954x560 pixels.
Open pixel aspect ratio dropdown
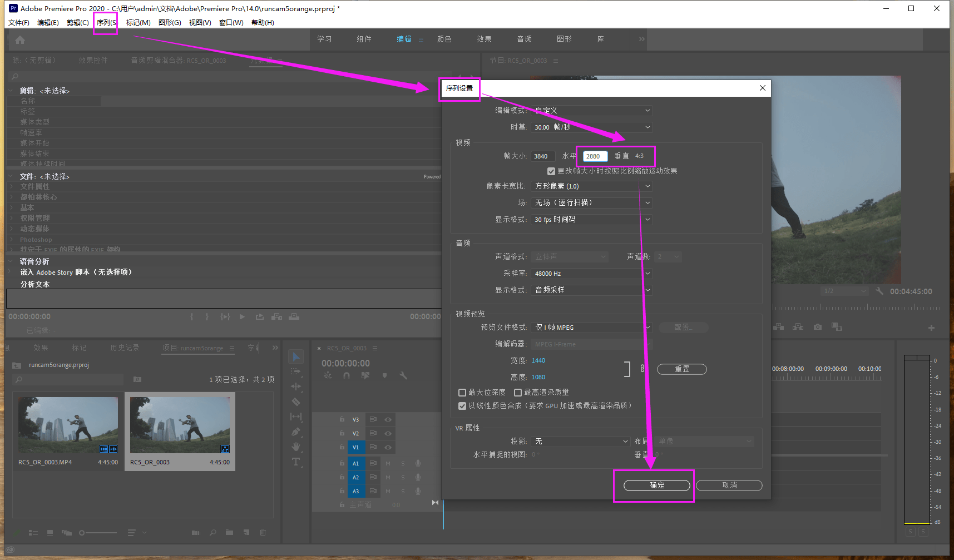coord(591,186)
